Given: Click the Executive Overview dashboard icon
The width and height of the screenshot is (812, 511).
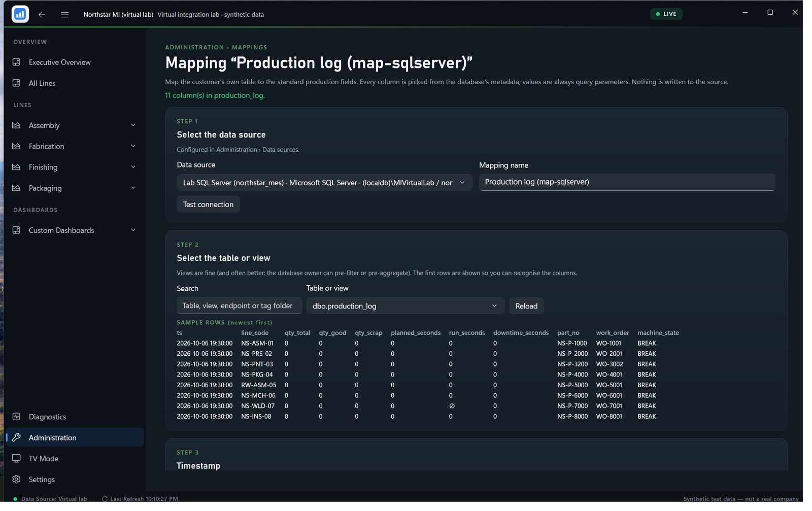Looking at the screenshot, I should (16, 62).
